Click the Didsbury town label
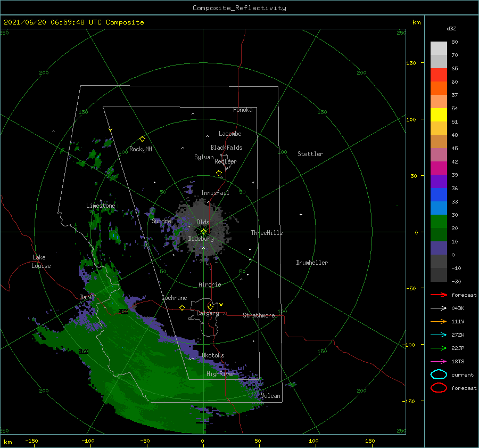 coord(201,239)
